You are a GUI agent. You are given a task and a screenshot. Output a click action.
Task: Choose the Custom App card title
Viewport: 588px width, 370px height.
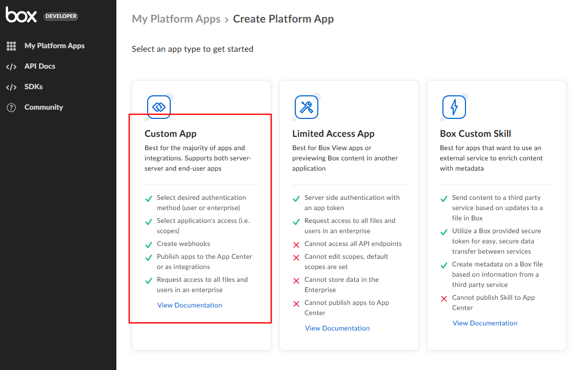[x=170, y=134]
